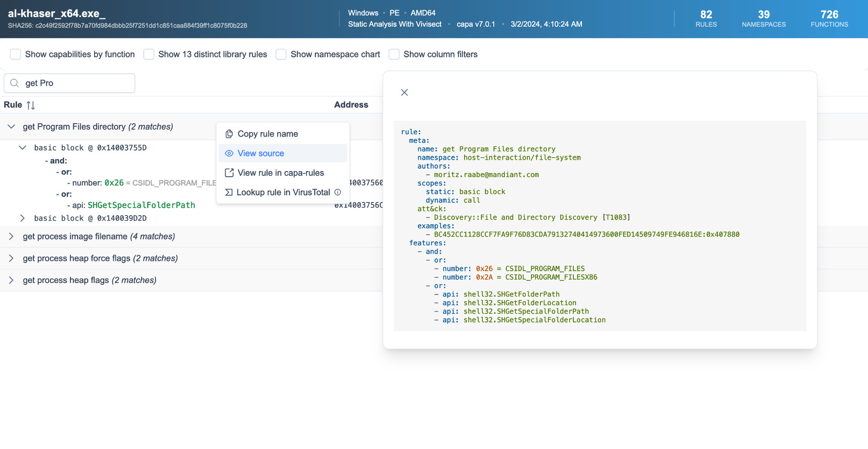Click shell32.SHGetFolderPath api line
The width and height of the screenshot is (868, 449).
(x=497, y=294)
